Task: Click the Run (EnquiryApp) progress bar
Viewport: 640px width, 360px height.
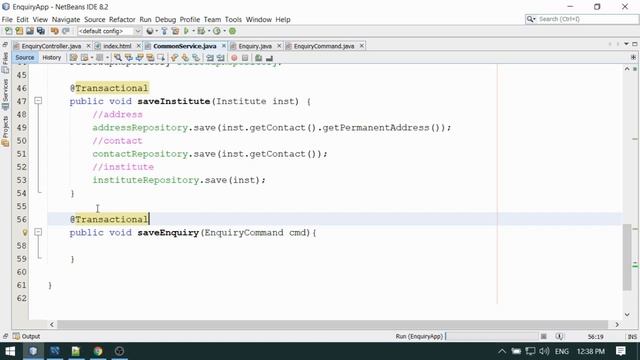Action: click(492, 336)
